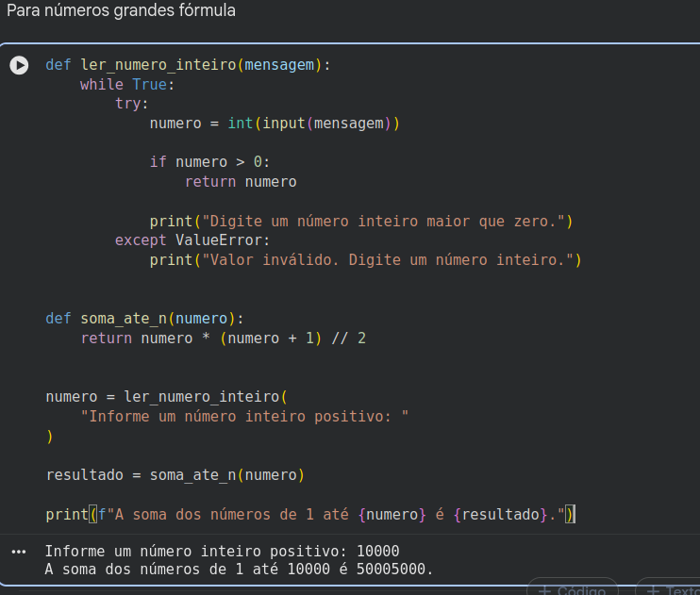Screen dimensions: 700x595
Task: Open the cell output options ellipsis
Action: (x=19, y=553)
